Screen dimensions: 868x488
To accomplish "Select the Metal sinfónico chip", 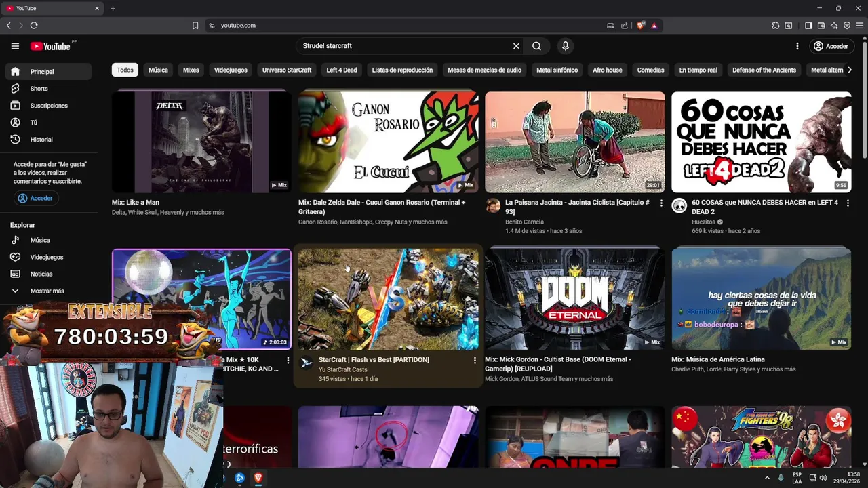I will [x=557, y=70].
